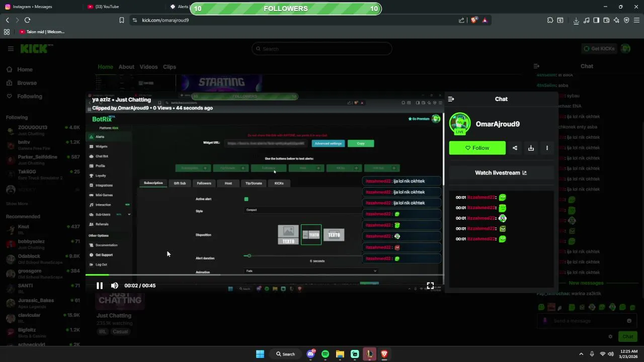The width and height of the screenshot is (644, 362).
Task: Switch to the YouTube browser tab
Action: click(x=107, y=7)
